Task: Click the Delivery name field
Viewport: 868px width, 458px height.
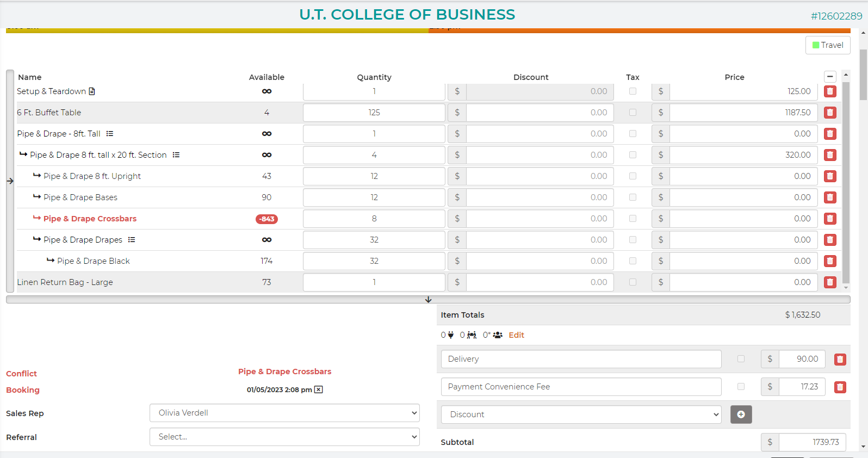Action: pyautogui.click(x=581, y=359)
